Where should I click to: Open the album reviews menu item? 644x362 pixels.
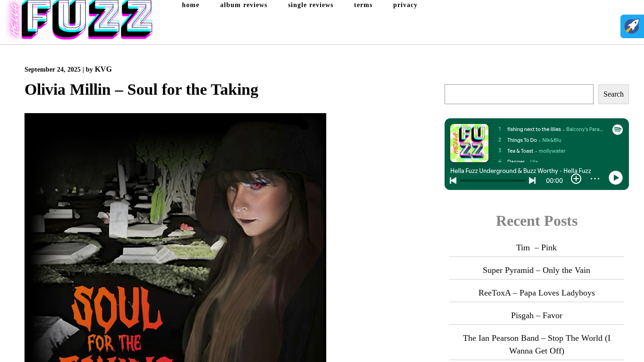pos(244,5)
